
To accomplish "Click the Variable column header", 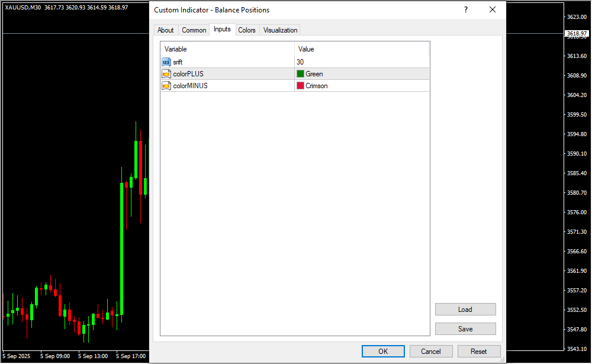I will (227, 49).
